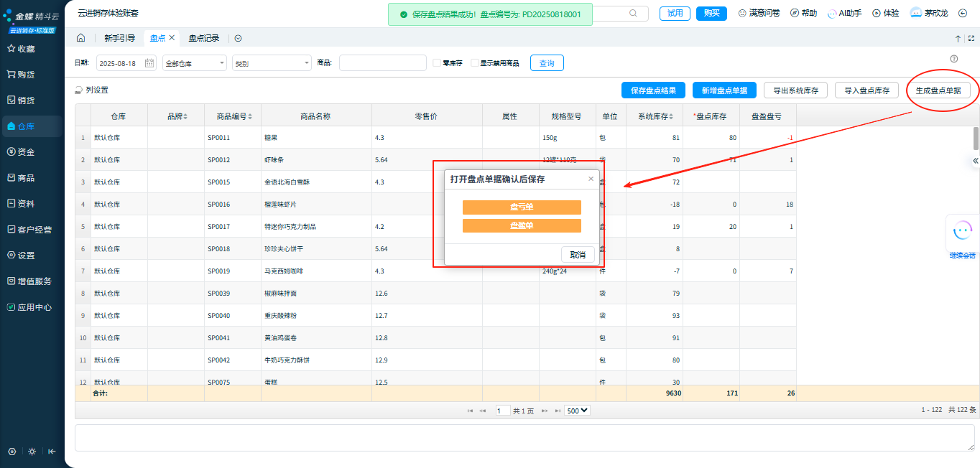Click the table's vertical scrollbar

[x=976, y=138]
